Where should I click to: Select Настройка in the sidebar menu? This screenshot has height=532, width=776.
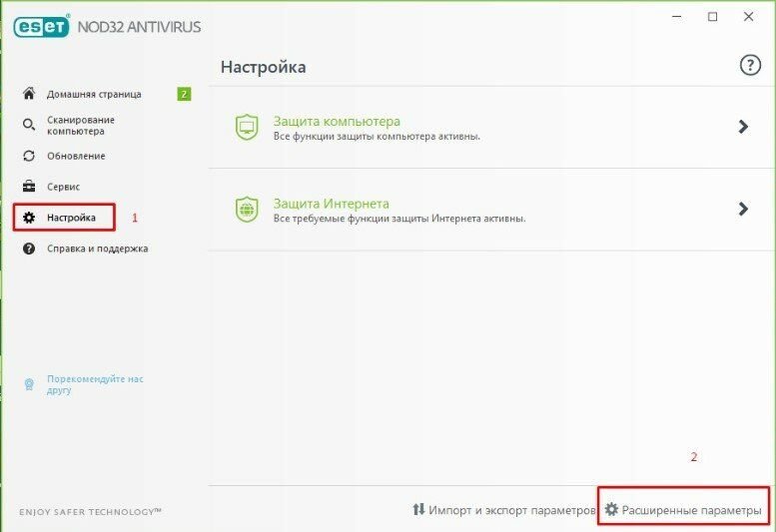coord(71,218)
